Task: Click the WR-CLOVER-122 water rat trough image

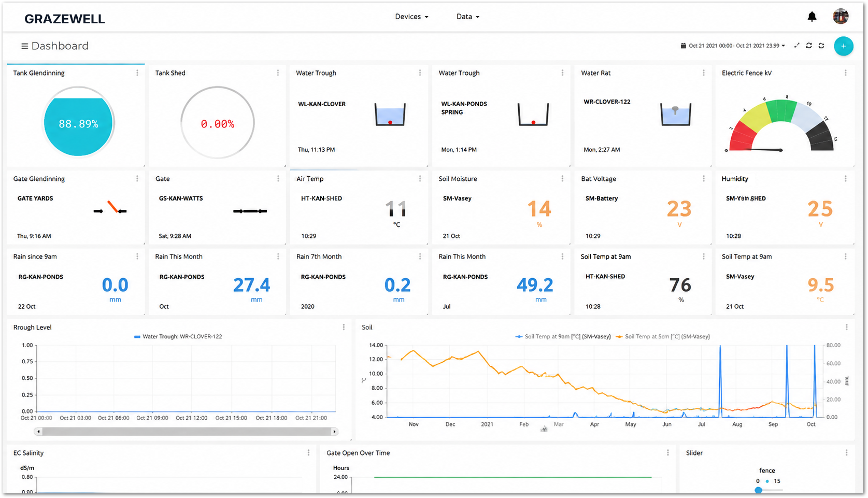Action: (x=675, y=114)
